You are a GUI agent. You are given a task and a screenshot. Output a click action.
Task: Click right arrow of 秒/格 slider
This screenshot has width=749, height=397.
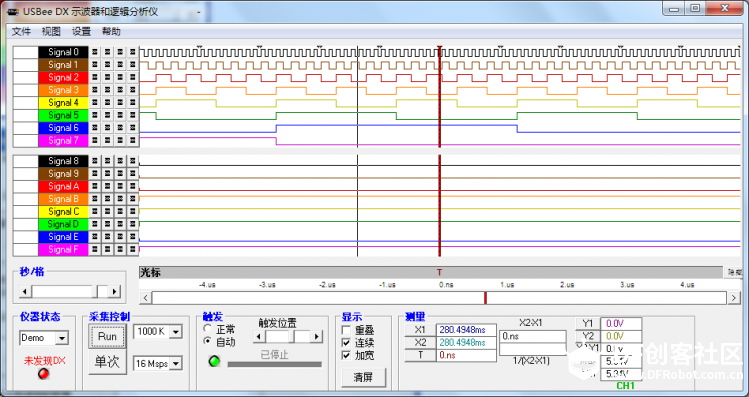tap(114, 291)
